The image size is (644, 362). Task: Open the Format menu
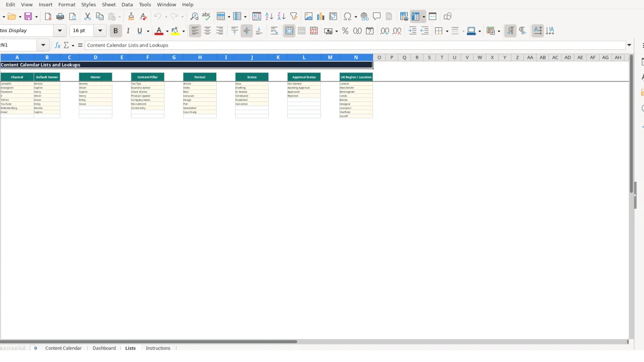67,4
